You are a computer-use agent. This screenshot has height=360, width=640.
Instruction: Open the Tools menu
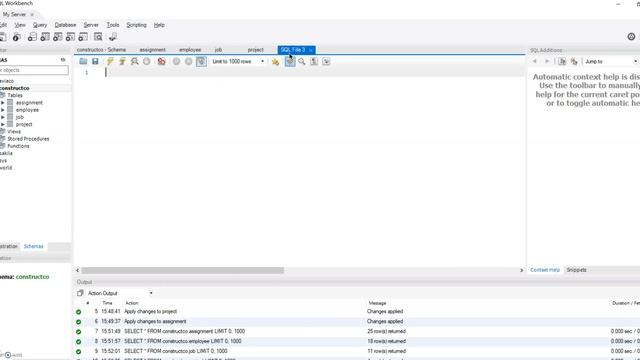[x=113, y=25]
